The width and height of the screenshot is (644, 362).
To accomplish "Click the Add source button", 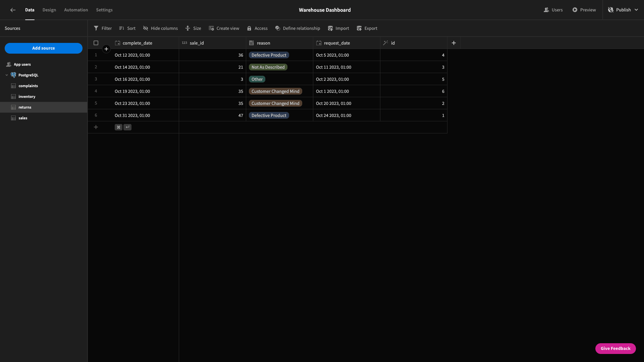I will (x=44, y=48).
